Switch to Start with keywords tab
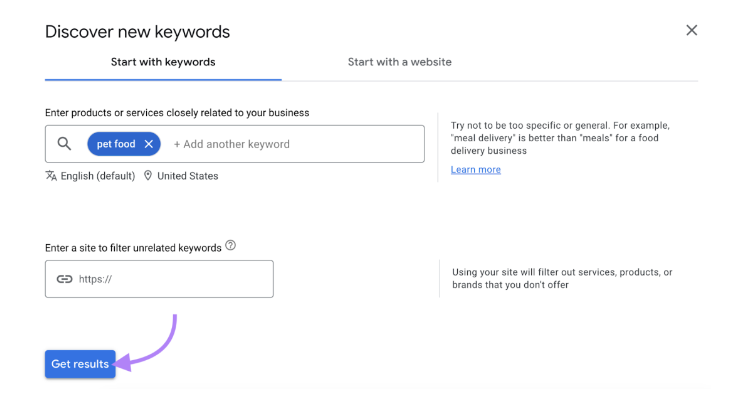Screen dimensions: 746x398 click(x=163, y=62)
